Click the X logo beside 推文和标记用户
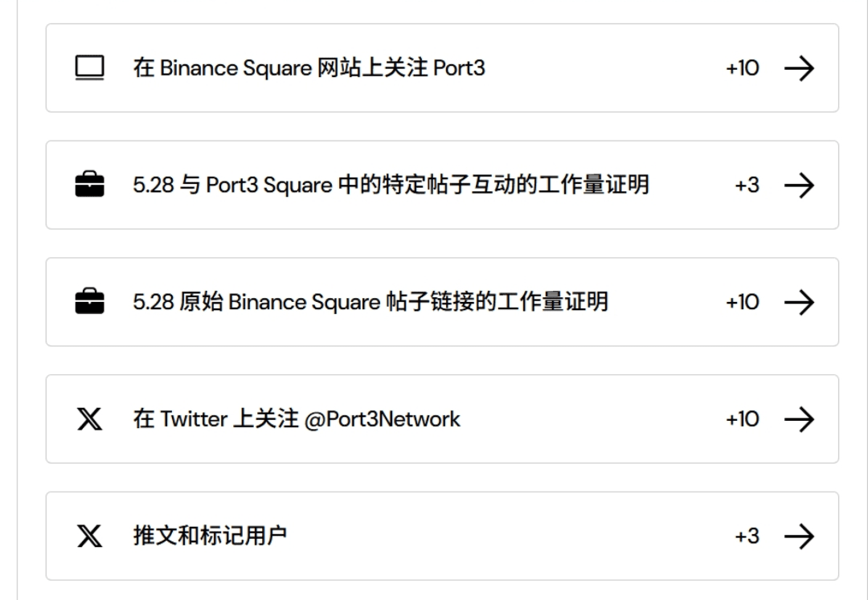 (90, 536)
